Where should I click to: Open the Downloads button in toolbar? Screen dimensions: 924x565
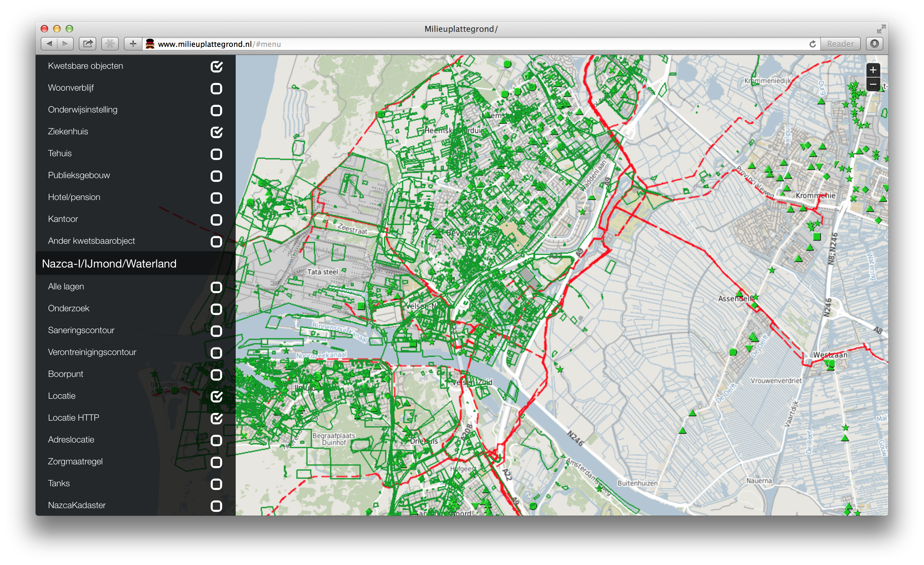(x=874, y=44)
